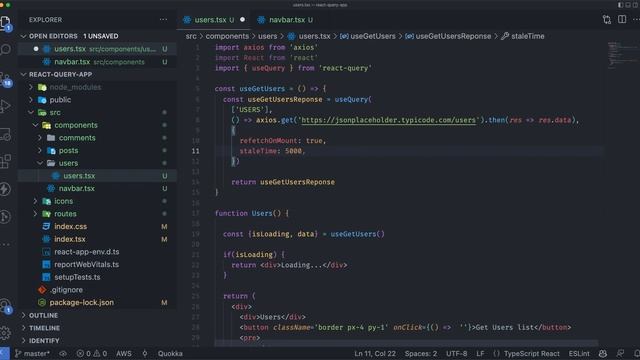
Task: Open the Manage settings gear
Action: pyautogui.click(x=6, y=333)
